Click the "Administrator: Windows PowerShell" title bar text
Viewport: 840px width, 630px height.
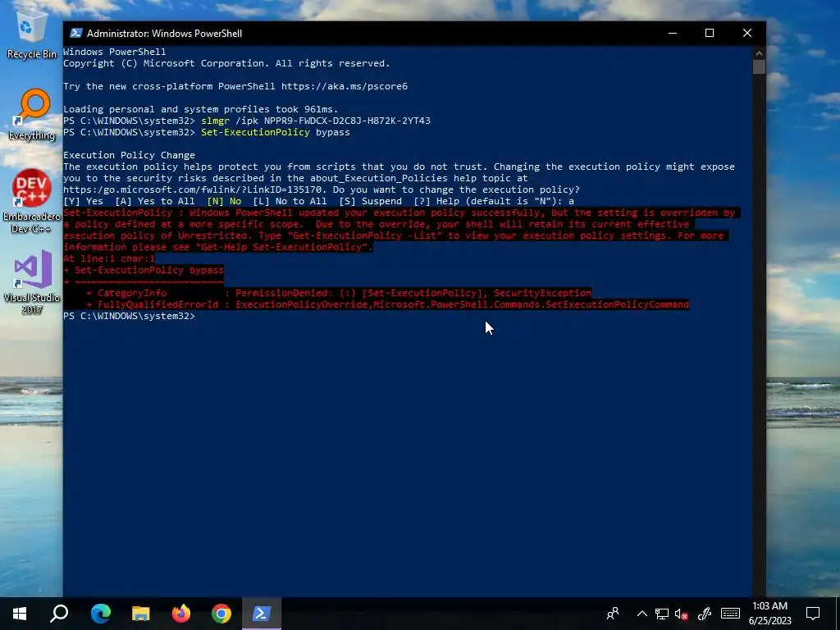coord(164,33)
